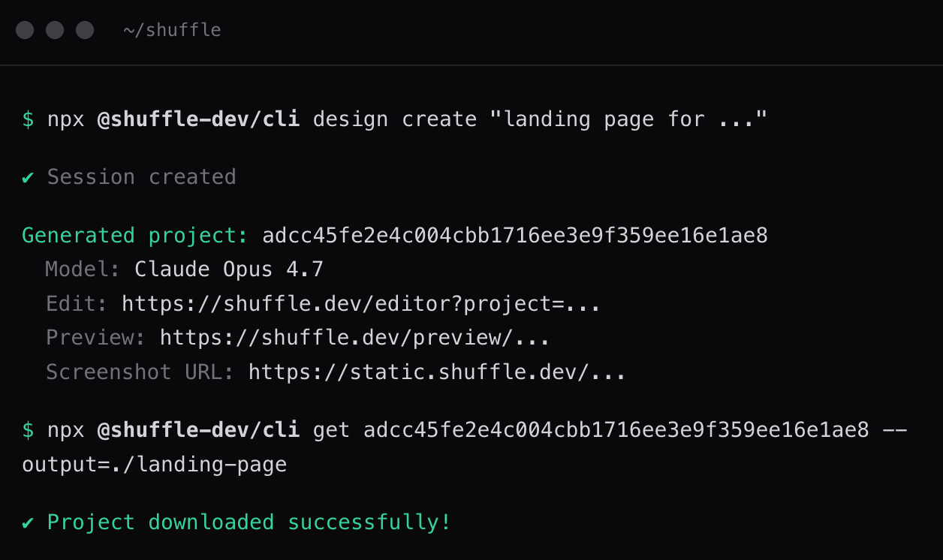943x560 pixels.
Task: Click the "output=./landing-page" argument
Action: (155, 465)
